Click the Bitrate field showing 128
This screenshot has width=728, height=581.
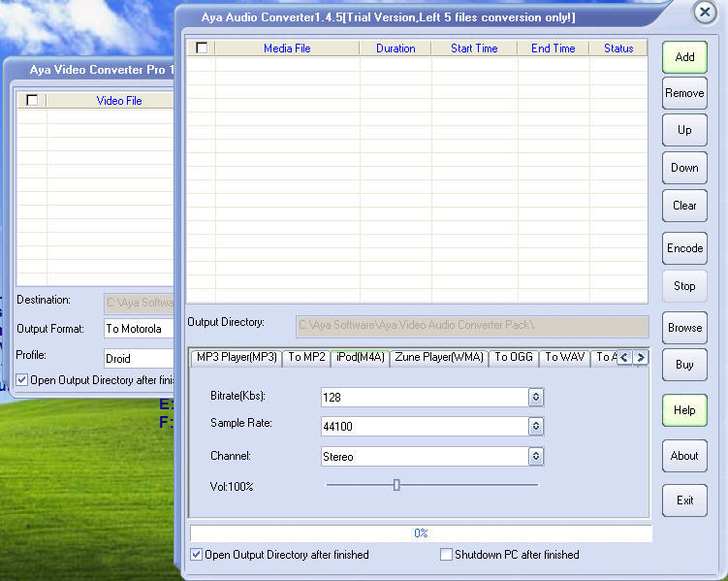(425, 397)
